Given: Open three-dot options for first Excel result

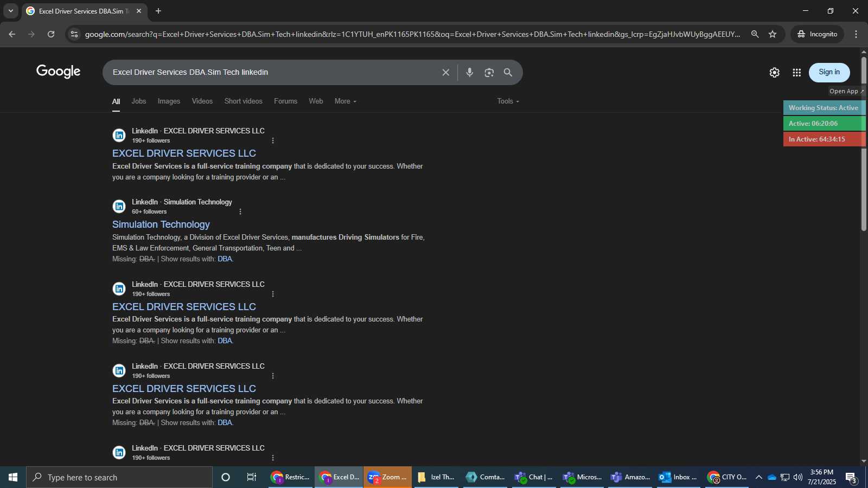Looking at the screenshot, I should click(x=273, y=140).
